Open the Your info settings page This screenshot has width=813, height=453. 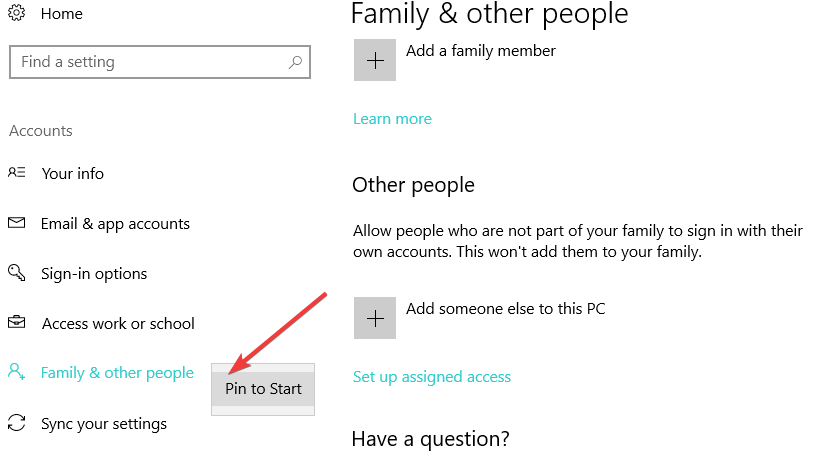pos(72,173)
